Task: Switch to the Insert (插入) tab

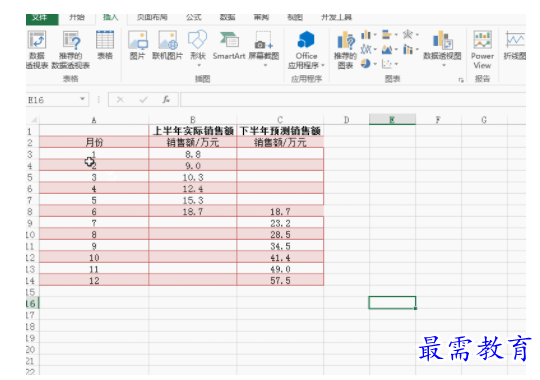Action: (111, 17)
